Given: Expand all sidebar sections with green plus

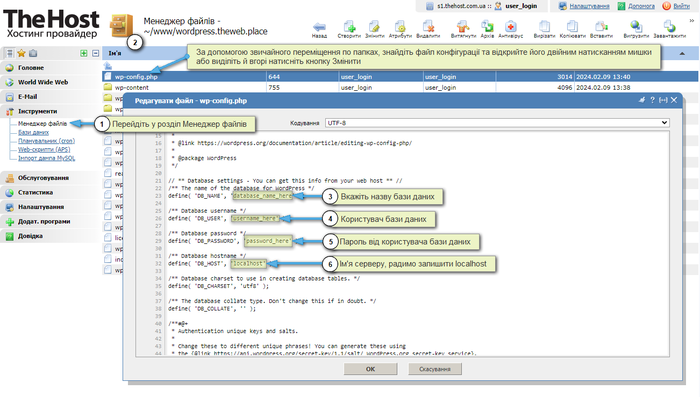Looking at the screenshot, I should tap(83, 53).
